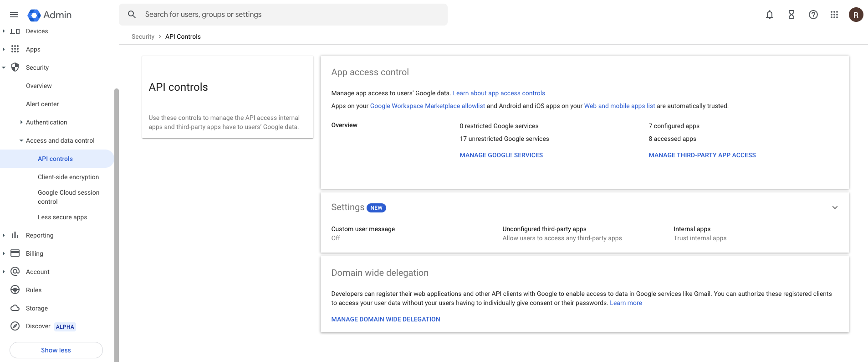
Task: Click the Apps grid sidebar icon
Action: 15,49
